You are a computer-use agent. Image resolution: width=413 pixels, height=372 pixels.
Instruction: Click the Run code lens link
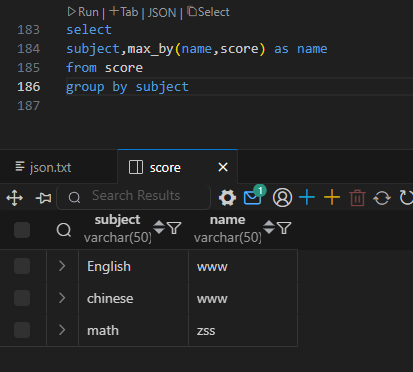[x=83, y=12]
